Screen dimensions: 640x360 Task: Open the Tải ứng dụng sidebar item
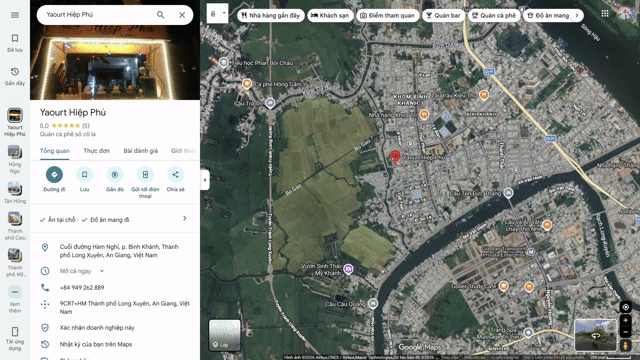click(x=15, y=338)
